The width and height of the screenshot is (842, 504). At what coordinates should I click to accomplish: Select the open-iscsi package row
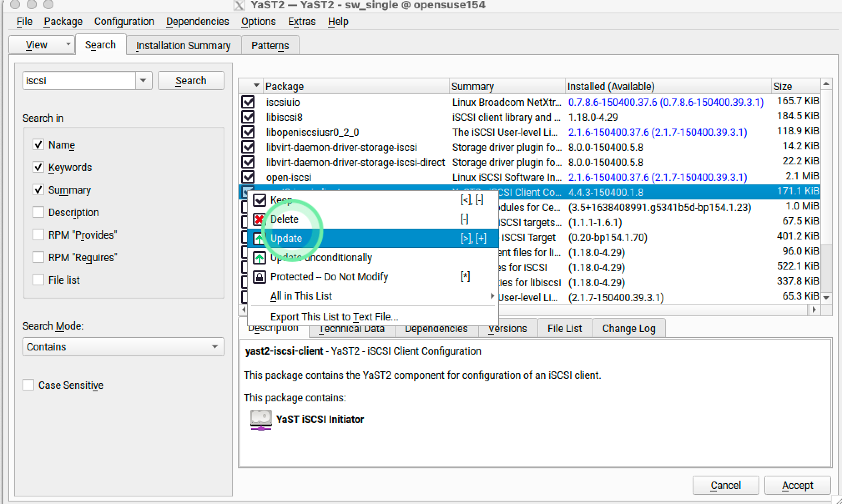click(529, 177)
